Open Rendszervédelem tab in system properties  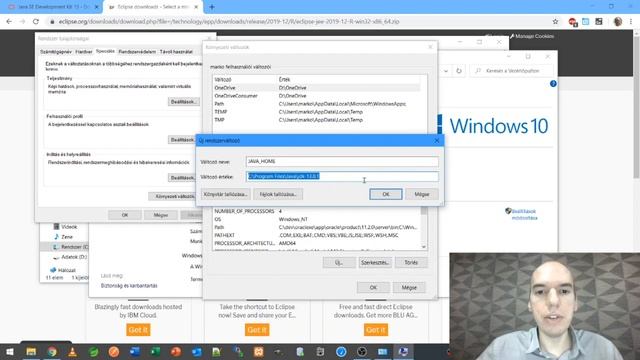pyautogui.click(x=137, y=52)
